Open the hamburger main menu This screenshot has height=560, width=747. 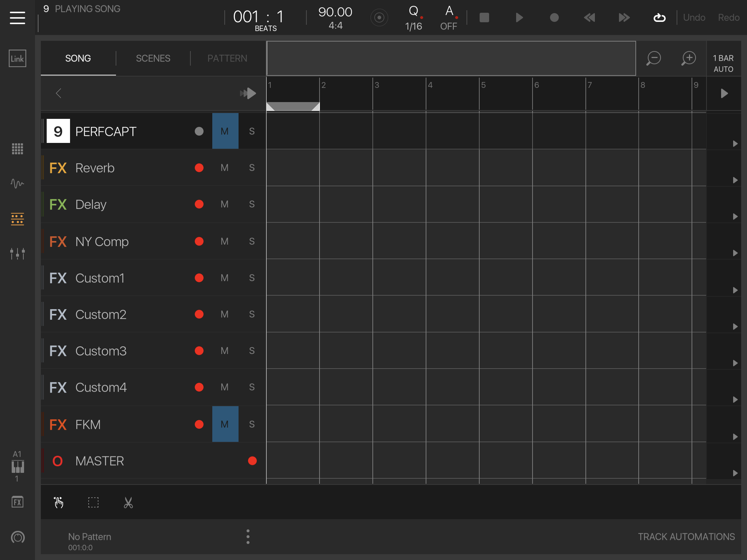click(x=18, y=17)
